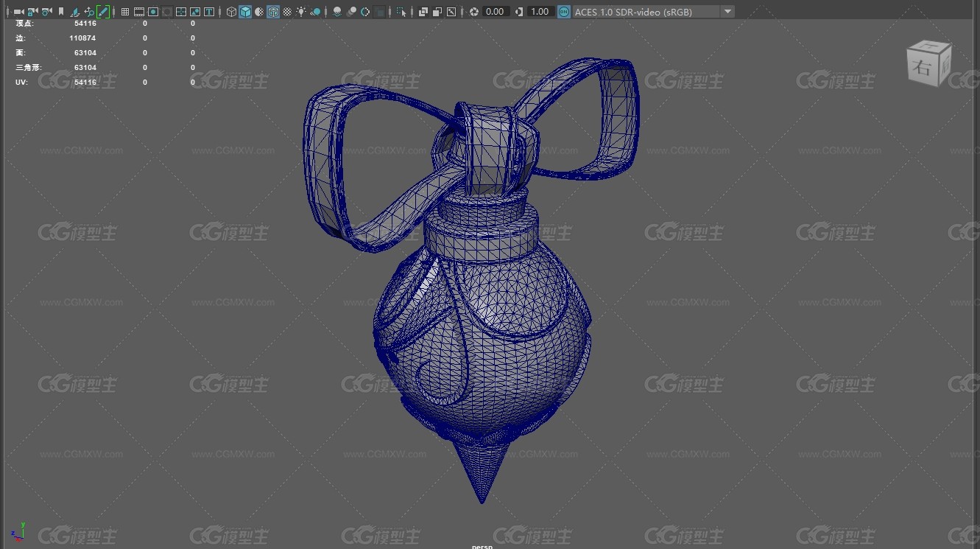Click the green Grease Pencil icon
The height and width of the screenshot is (549, 980).
pyautogui.click(x=103, y=12)
